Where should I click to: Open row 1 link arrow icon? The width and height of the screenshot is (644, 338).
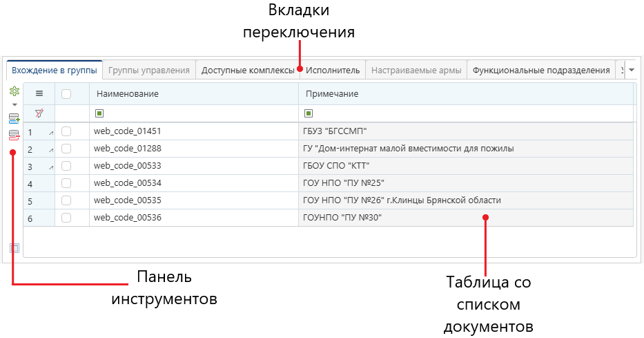(51, 133)
